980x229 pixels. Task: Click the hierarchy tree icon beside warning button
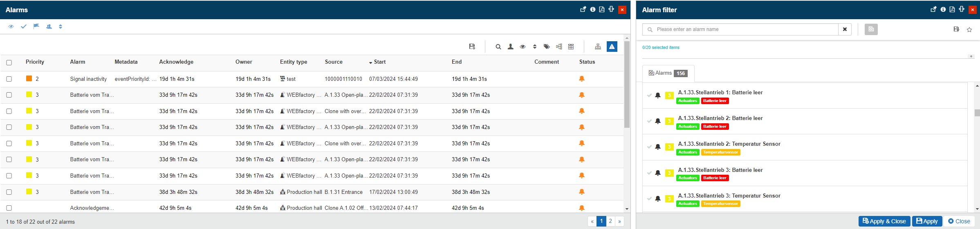click(598, 47)
